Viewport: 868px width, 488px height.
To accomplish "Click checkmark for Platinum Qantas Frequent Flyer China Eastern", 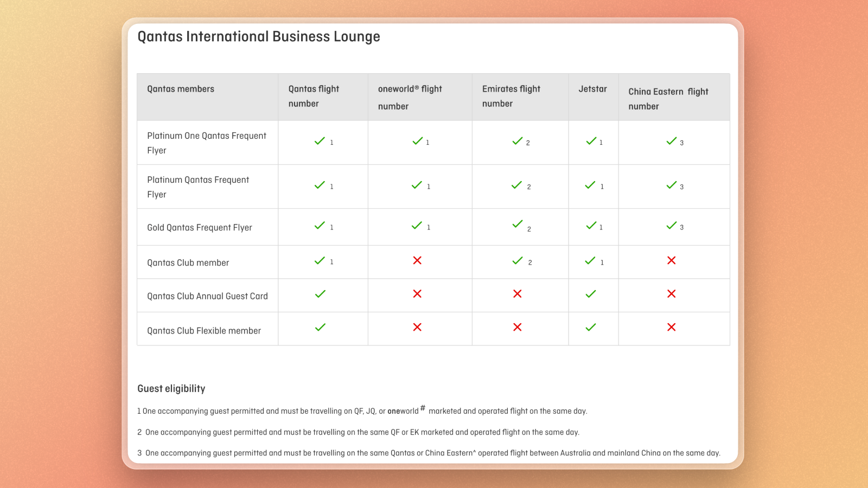I will (672, 185).
